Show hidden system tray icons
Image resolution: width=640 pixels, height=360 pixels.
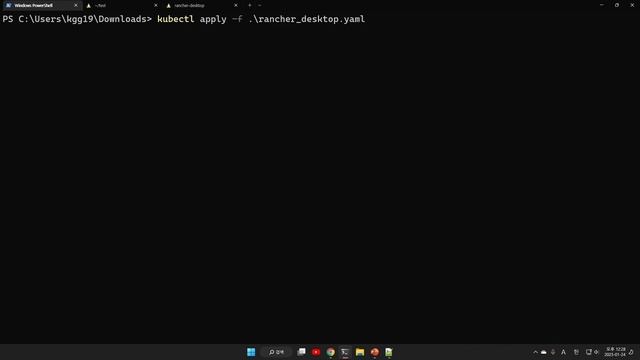pyautogui.click(x=536, y=352)
